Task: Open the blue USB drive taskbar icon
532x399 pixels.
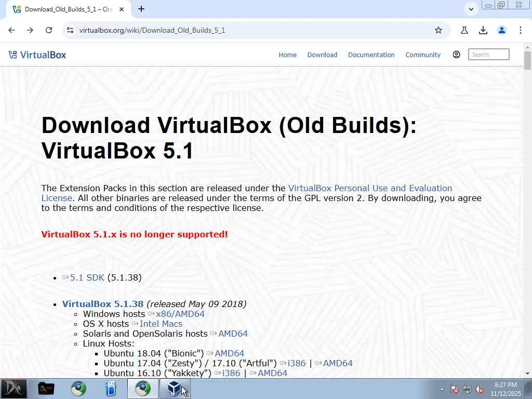Action: (x=110, y=389)
